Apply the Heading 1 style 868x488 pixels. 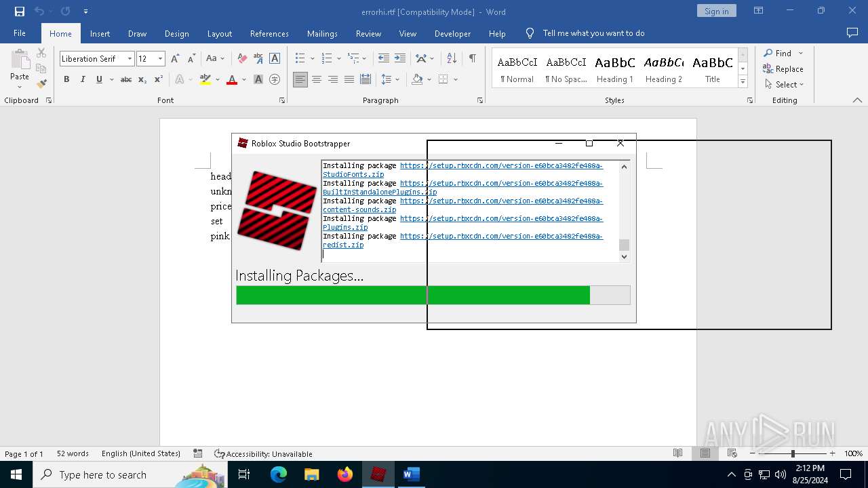coord(615,69)
